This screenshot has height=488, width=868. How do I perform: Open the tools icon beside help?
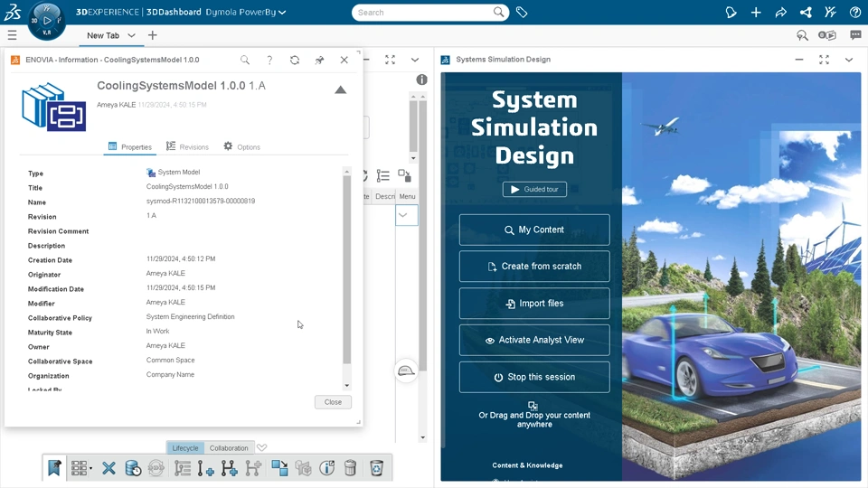(830, 12)
